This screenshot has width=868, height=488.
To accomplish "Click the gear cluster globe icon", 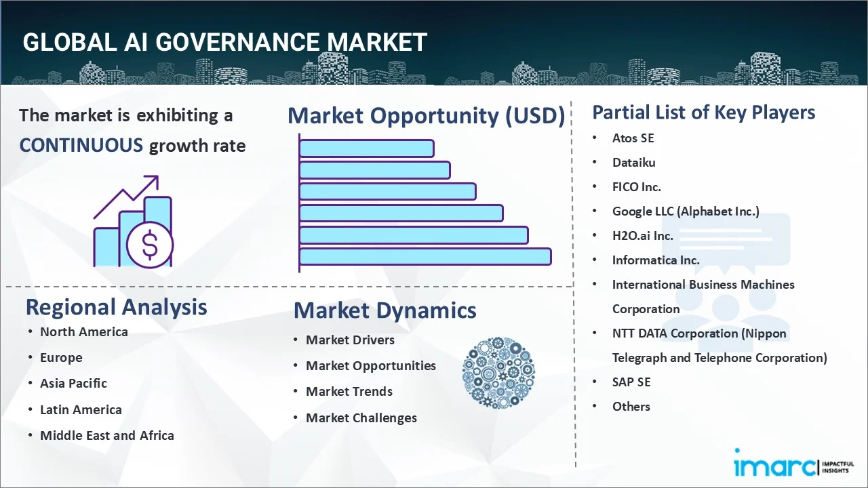I will click(498, 373).
